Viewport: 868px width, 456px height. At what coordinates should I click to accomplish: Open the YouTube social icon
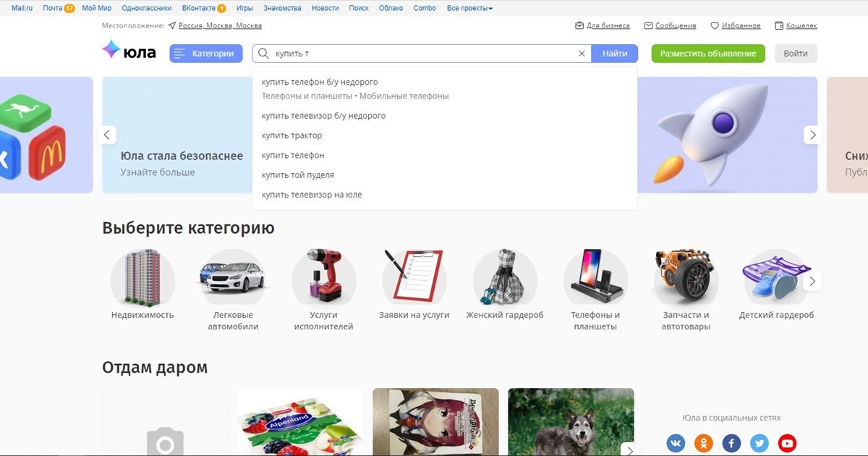(787, 443)
